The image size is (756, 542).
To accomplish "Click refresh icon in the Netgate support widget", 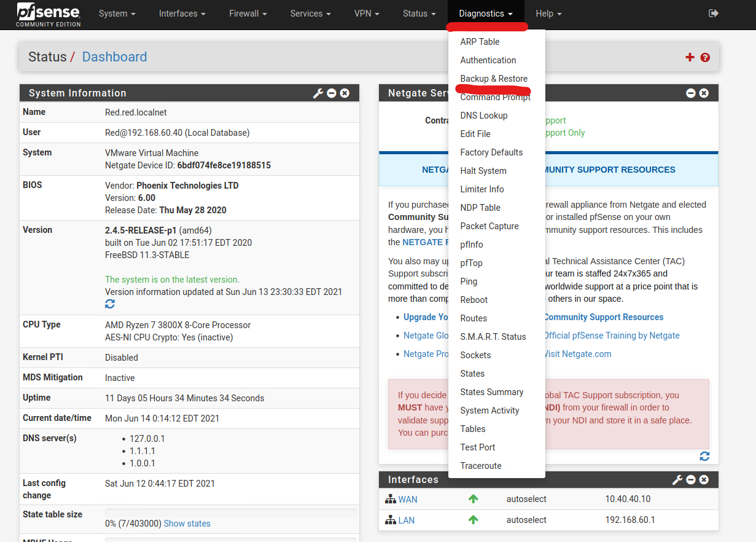I will [x=704, y=456].
